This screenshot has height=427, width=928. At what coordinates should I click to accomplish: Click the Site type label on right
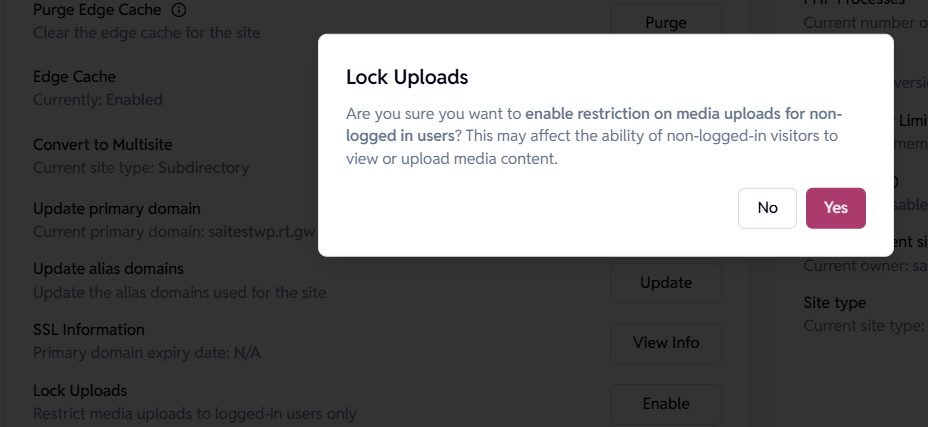click(x=835, y=303)
